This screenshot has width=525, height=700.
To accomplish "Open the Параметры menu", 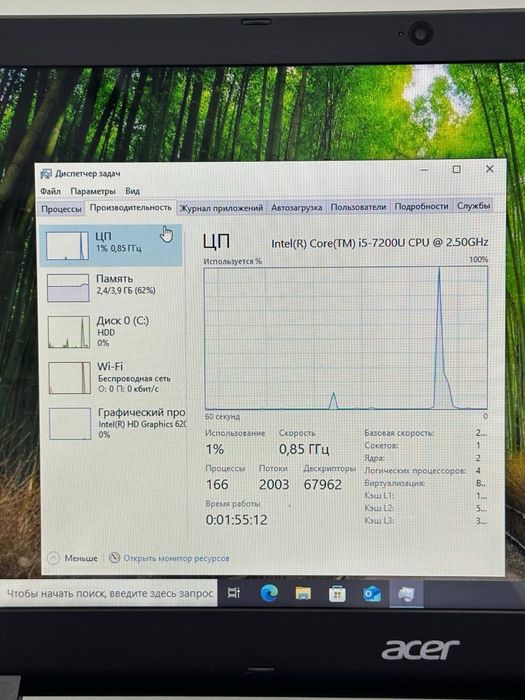I will (x=93, y=191).
